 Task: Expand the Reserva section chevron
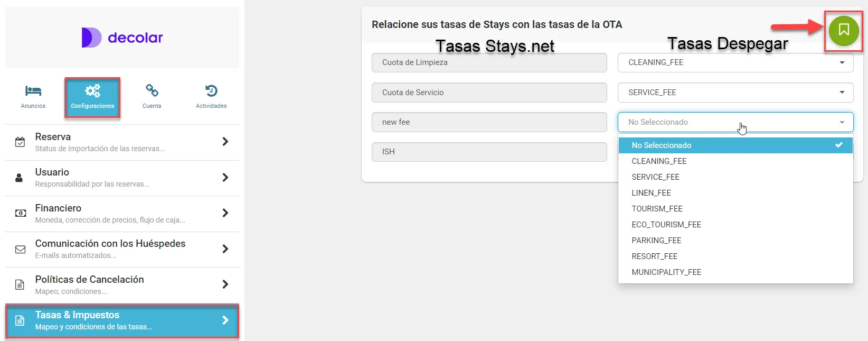(x=225, y=142)
